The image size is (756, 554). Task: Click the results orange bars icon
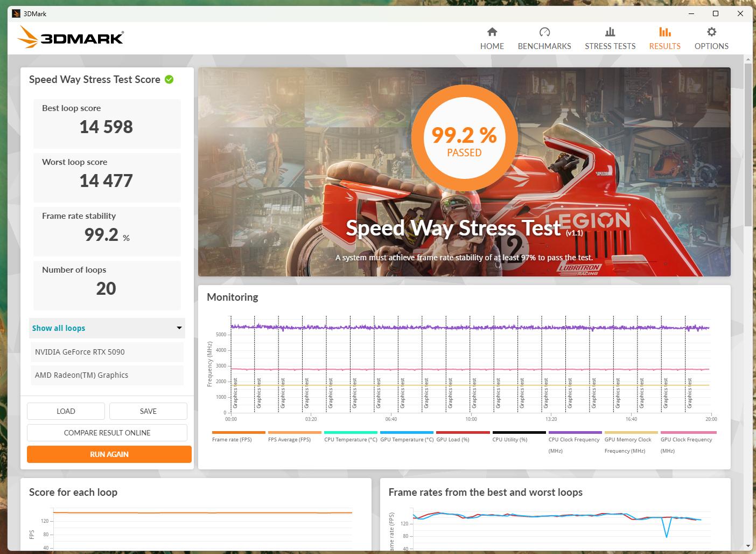point(665,32)
